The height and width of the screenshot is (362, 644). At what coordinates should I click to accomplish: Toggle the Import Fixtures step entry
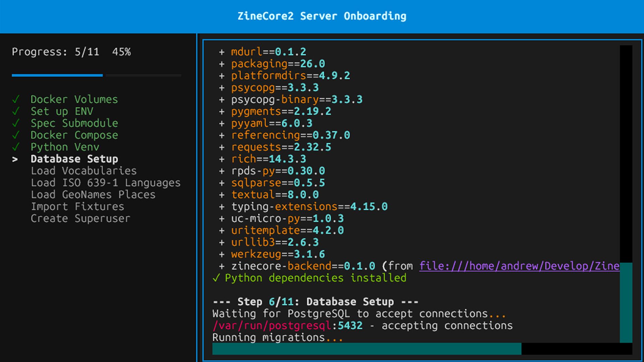coord(77,206)
